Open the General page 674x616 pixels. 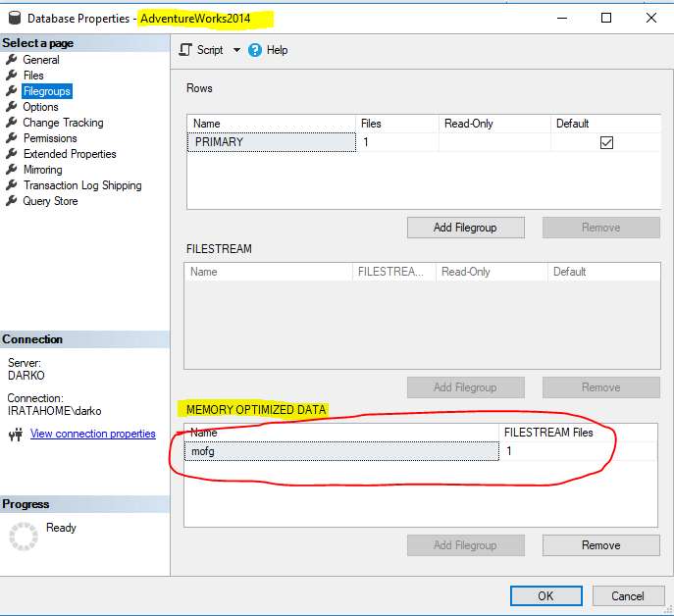[x=41, y=60]
